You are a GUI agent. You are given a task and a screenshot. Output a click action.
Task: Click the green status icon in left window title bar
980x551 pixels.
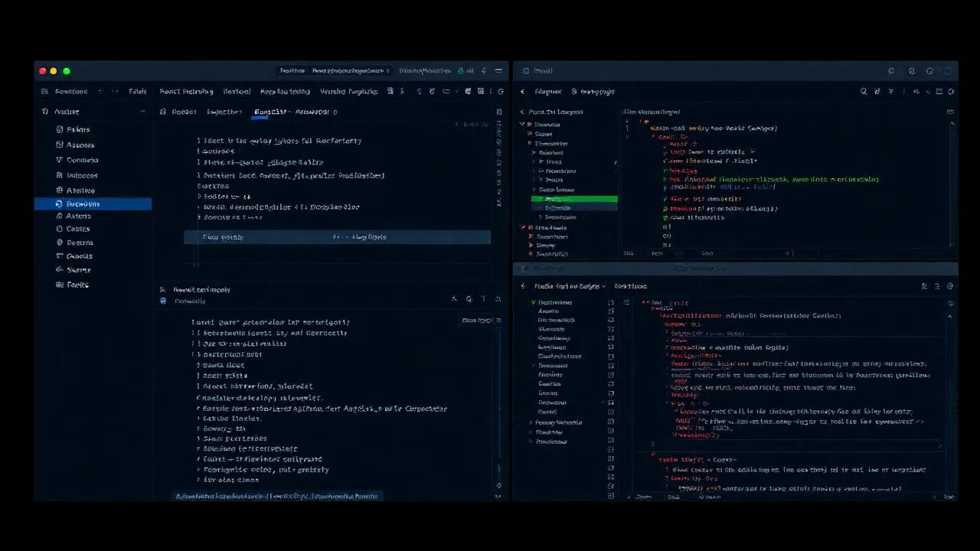[x=462, y=71]
